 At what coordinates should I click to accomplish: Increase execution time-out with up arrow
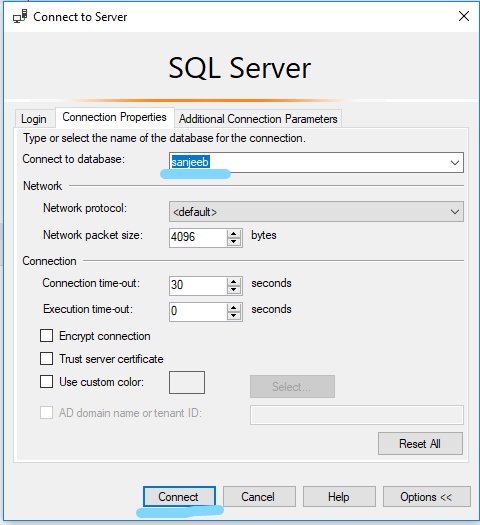tap(234, 308)
